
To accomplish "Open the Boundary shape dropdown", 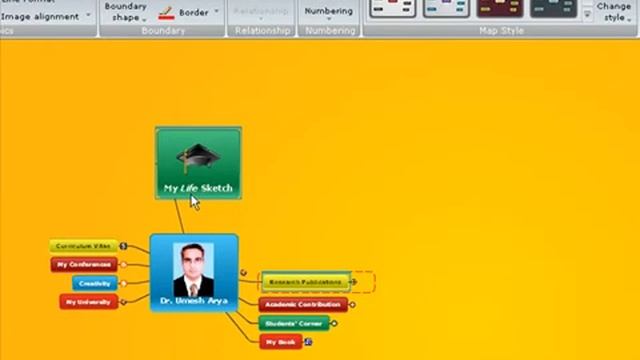I will 125,12.
